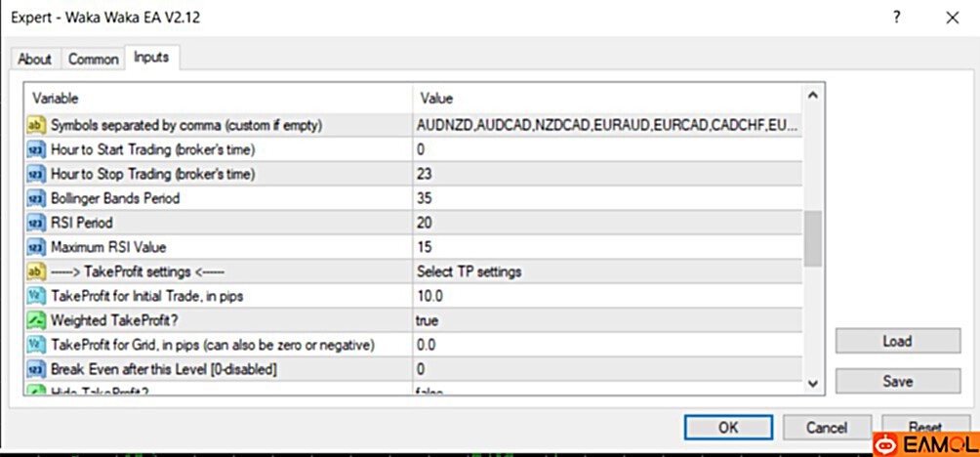The width and height of the screenshot is (980, 457).
Task: Select RSI Period value 20
Action: [x=607, y=224]
